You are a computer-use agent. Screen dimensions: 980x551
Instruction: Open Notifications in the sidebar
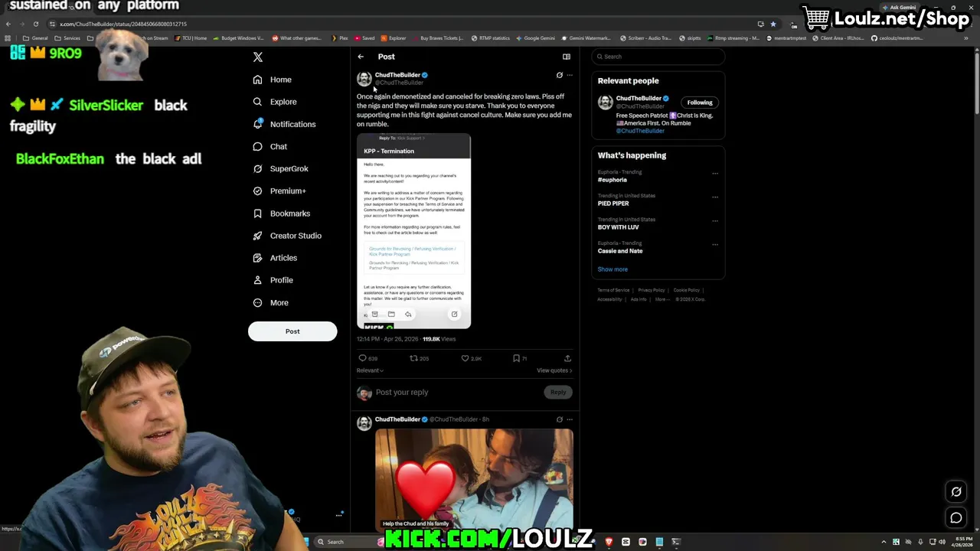coord(284,124)
